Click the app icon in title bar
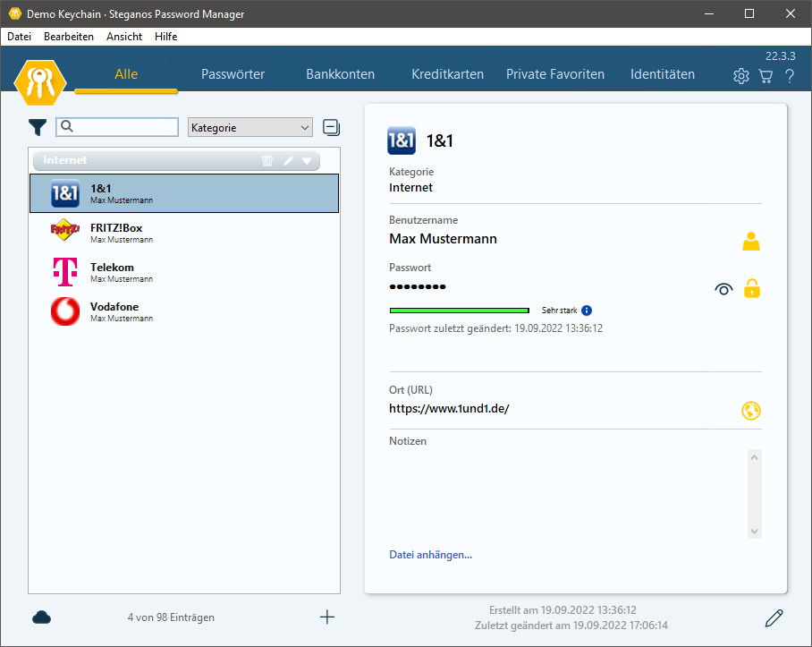Image resolution: width=812 pixels, height=647 pixels. [15, 13]
